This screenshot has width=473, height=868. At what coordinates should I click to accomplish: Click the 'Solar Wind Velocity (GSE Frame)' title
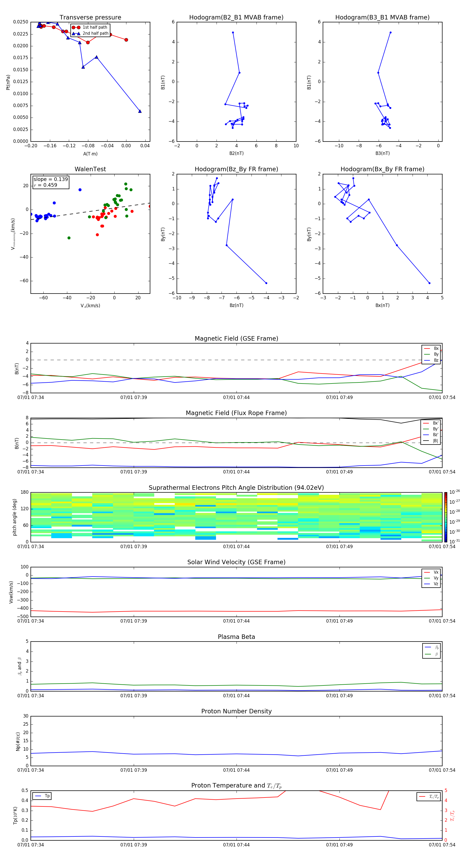pos(236,562)
